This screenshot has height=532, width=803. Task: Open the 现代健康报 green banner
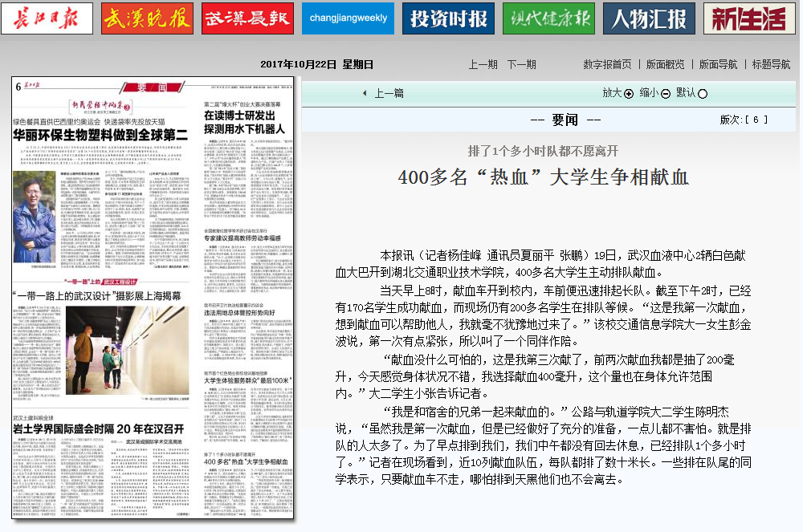548,18
